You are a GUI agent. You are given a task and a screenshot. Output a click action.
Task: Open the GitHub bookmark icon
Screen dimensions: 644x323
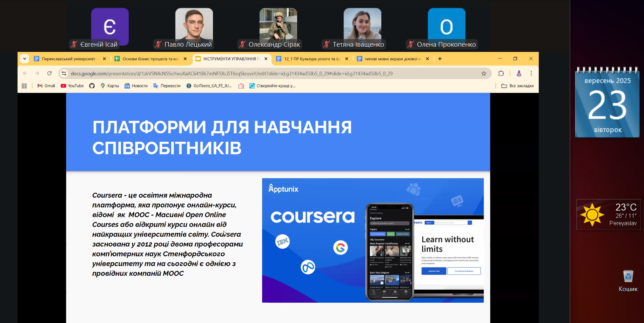coord(92,86)
